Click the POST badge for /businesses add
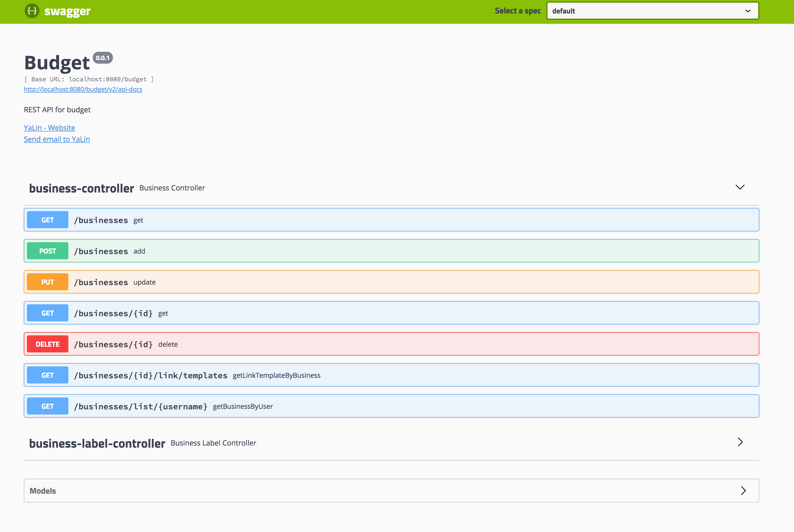This screenshot has height=532, width=794. click(48, 251)
